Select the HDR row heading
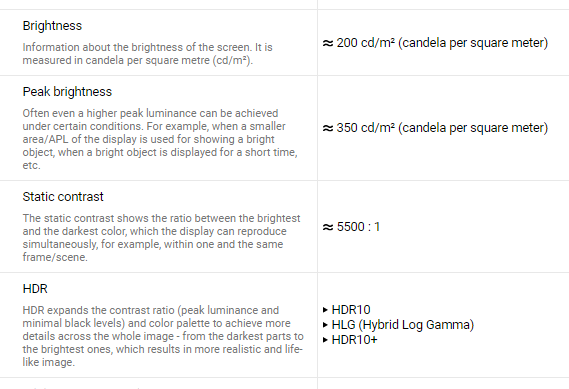Image resolution: width=569 pixels, height=389 pixels. (x=35, y=289)
